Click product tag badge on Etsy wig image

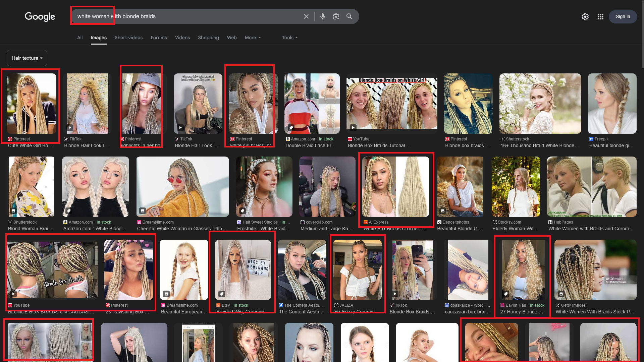221,294
